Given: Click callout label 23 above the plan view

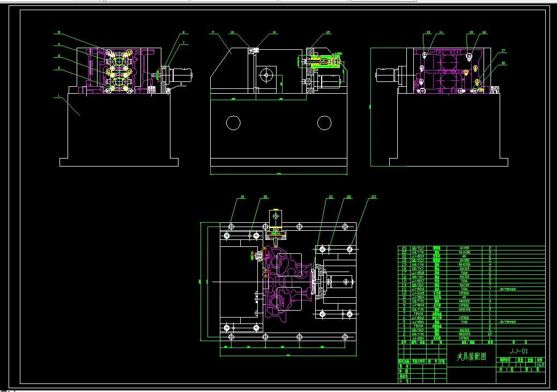Looking at the screenshot, I should click(x=373, y=197).
